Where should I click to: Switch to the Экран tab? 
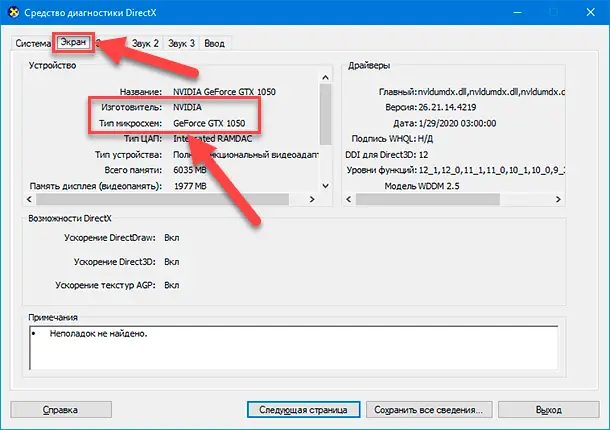coord(73,42)
